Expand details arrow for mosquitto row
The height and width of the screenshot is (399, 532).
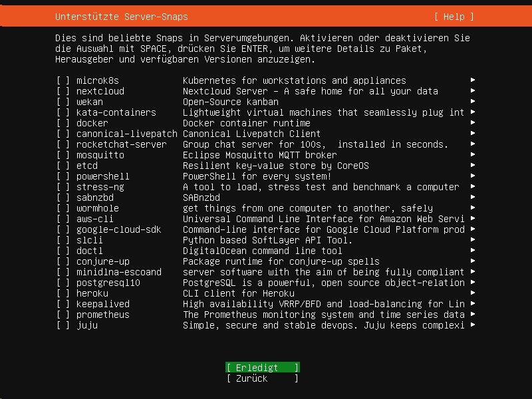pos(472,155)
